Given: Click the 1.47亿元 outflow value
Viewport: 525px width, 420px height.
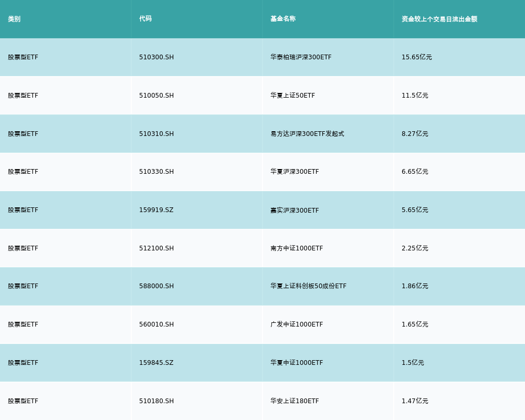Looking at the screenshot, I should pos(415,401).
